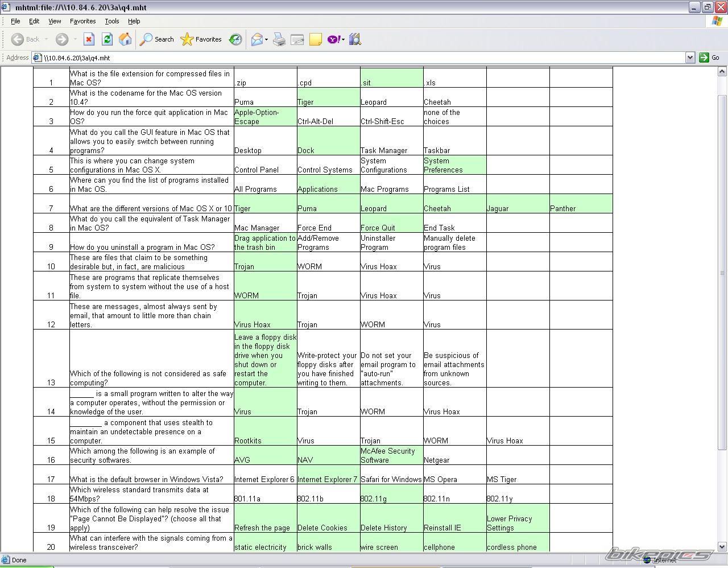Click the Internet zone globe icon

pos(647,560)
